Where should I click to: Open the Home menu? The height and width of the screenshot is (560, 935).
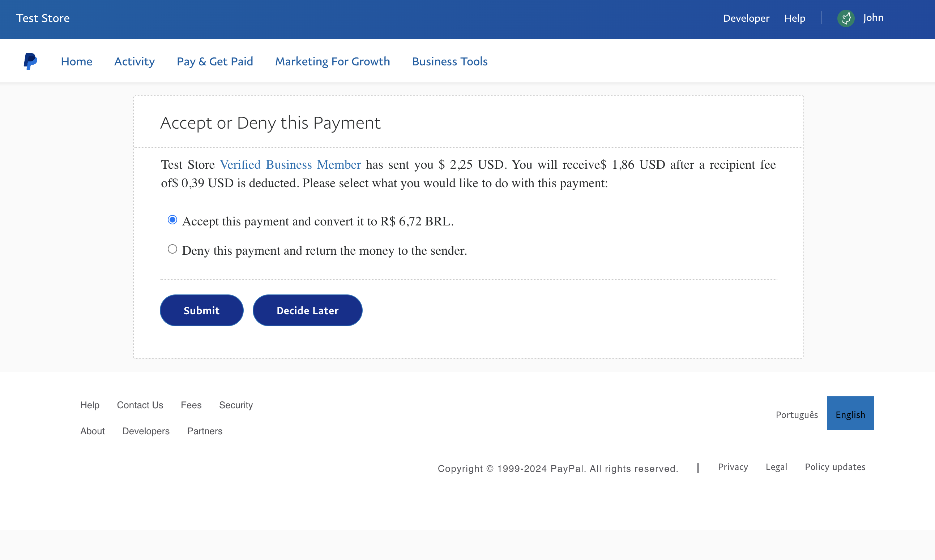(76, 61)
